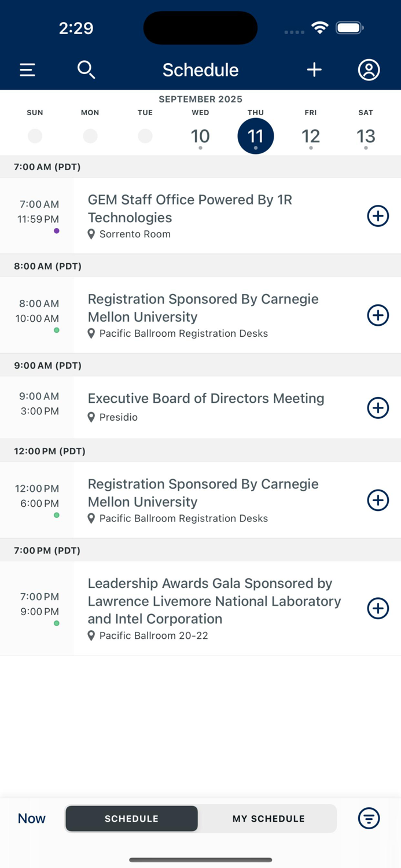The width and height of the screenshot is (401, 868).
Task: Open the navigation hamburger menu
Action: [27, 69]
